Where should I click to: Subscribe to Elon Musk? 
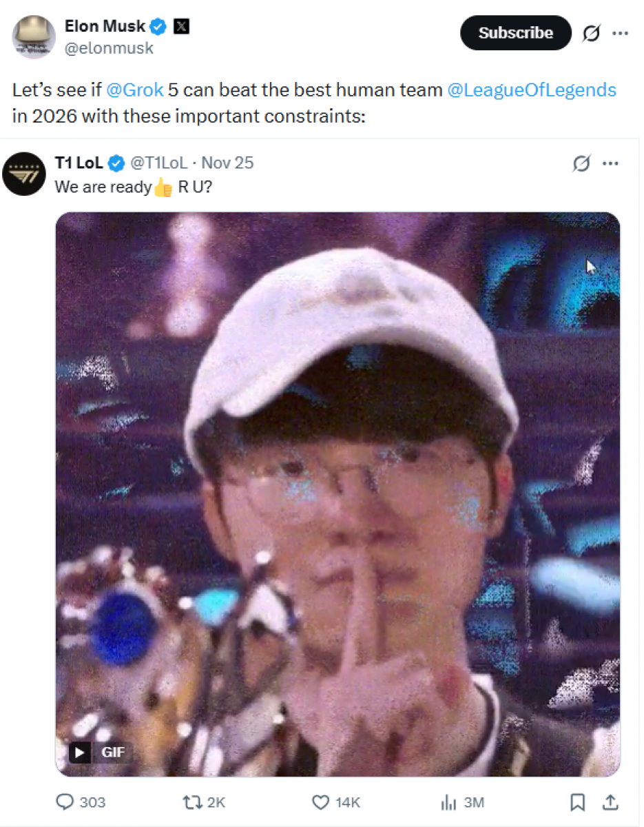[515, 33]
